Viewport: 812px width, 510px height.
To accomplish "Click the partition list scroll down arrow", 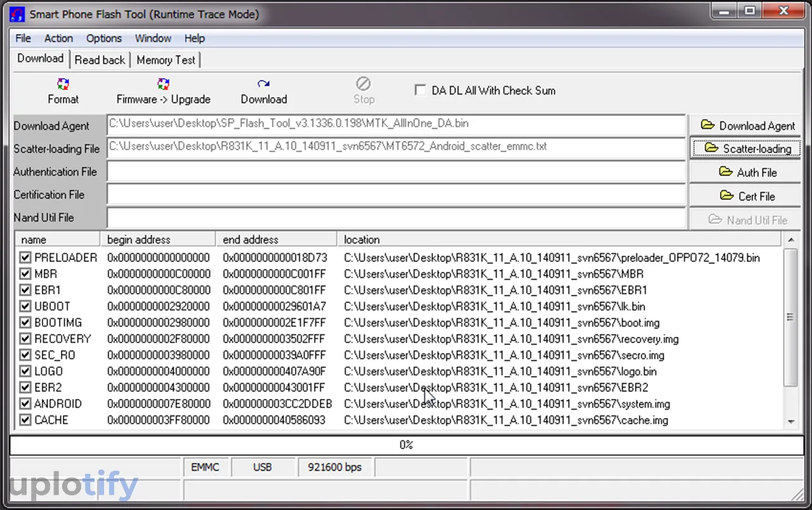I will tap(790, 421).
